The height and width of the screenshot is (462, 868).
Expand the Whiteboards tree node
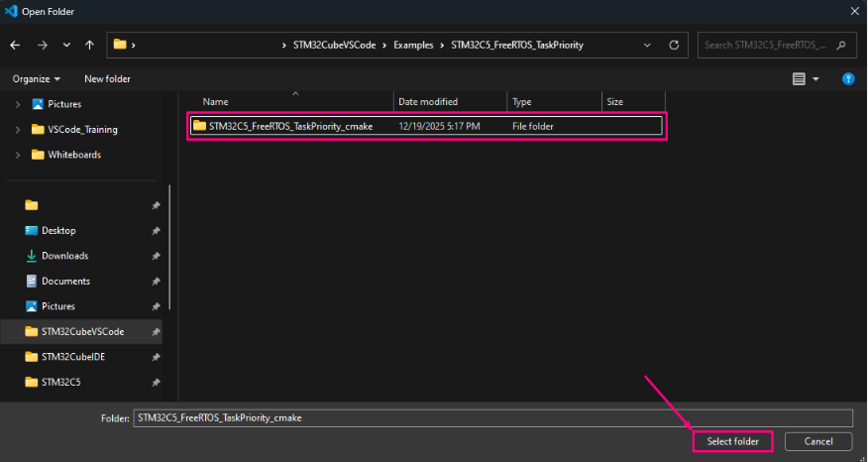(18, 155)
